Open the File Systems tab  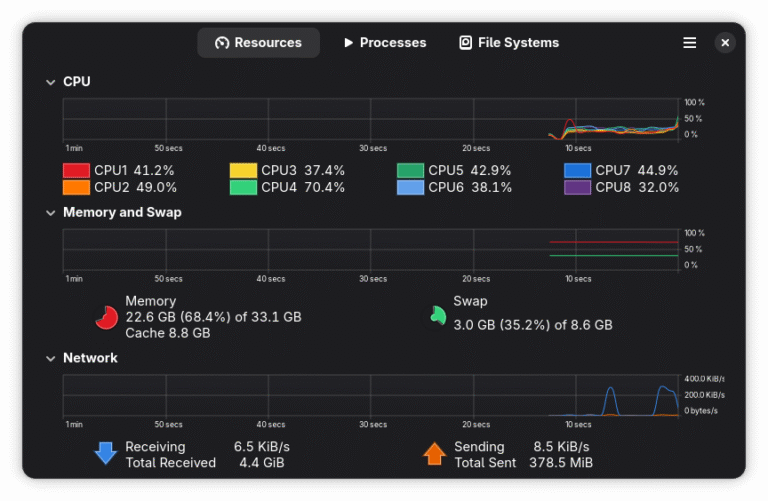(509, 43)
